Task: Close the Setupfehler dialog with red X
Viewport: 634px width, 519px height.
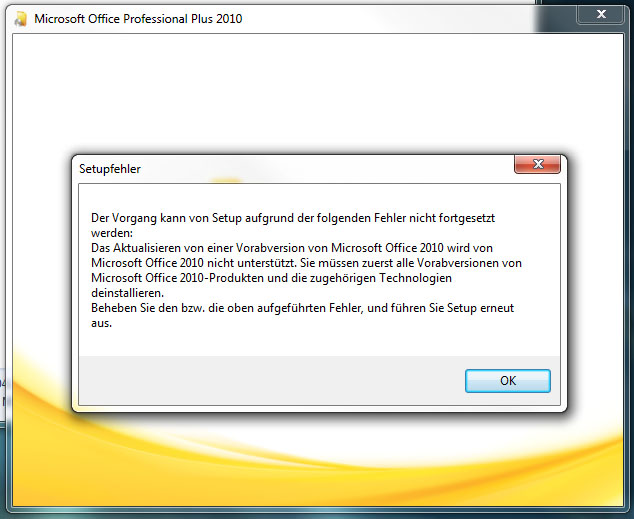Action: (x=537, y=164)
